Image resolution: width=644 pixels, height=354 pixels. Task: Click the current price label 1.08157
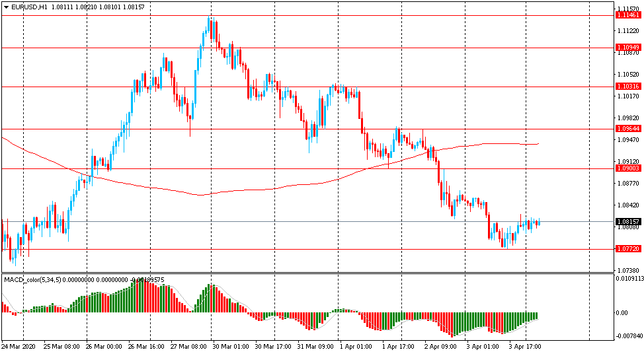[x=628, y=221]
